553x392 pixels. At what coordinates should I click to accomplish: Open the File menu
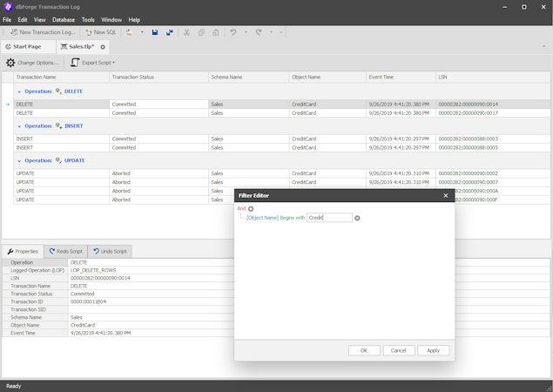click(7, 20)
